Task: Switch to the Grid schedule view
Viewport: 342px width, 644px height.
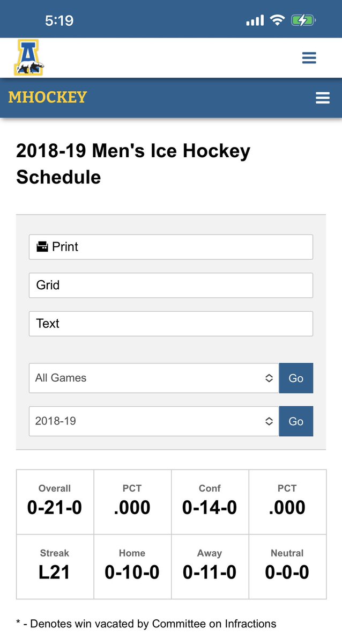Action: (171, 285)
